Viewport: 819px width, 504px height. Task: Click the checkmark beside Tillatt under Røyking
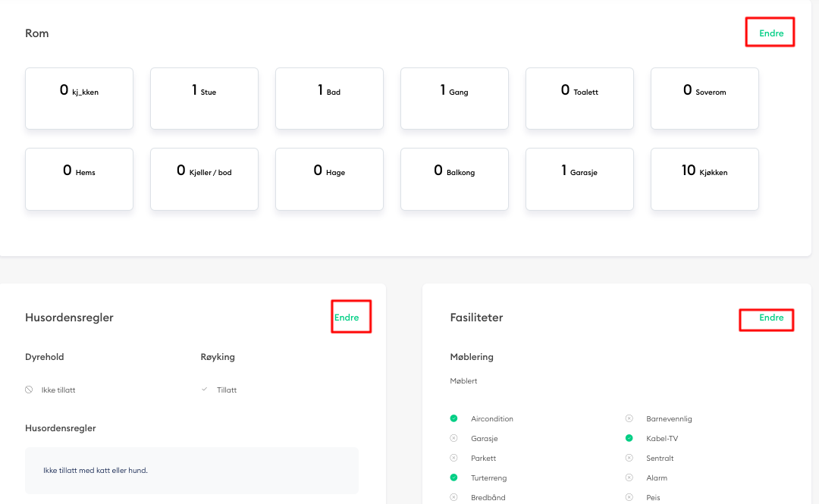tap(204, 388)
